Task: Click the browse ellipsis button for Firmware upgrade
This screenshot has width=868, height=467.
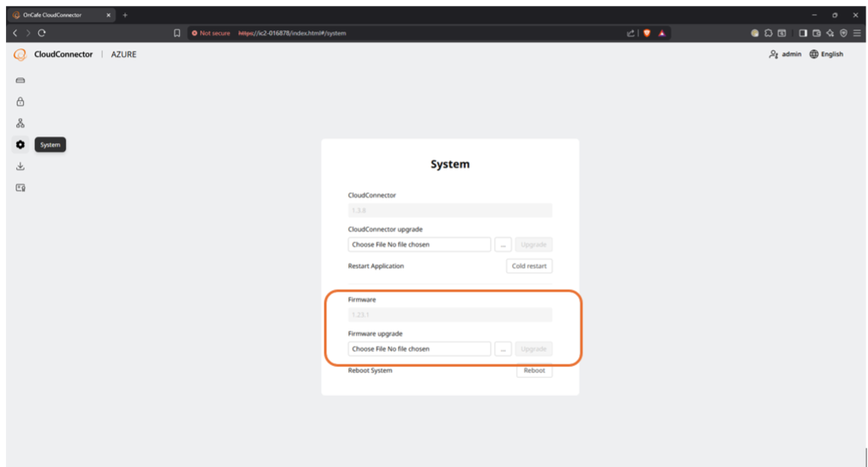Action: pos(503,349)
